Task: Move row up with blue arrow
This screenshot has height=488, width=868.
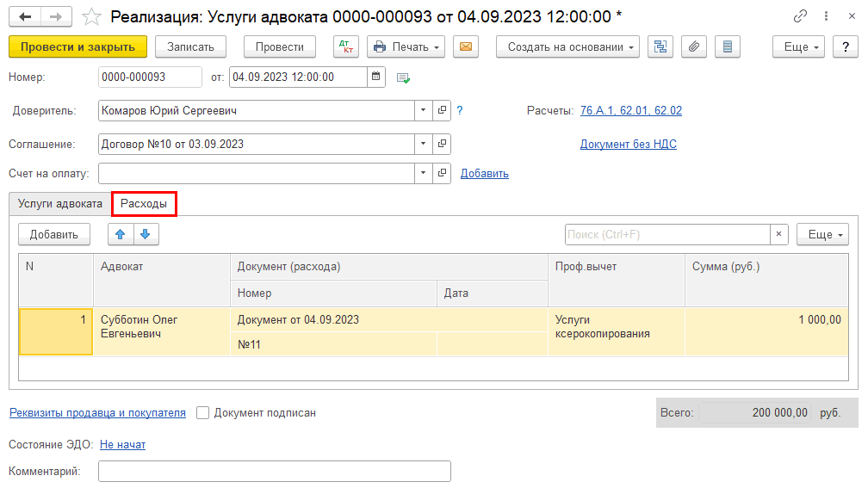Action: (121, 234)
